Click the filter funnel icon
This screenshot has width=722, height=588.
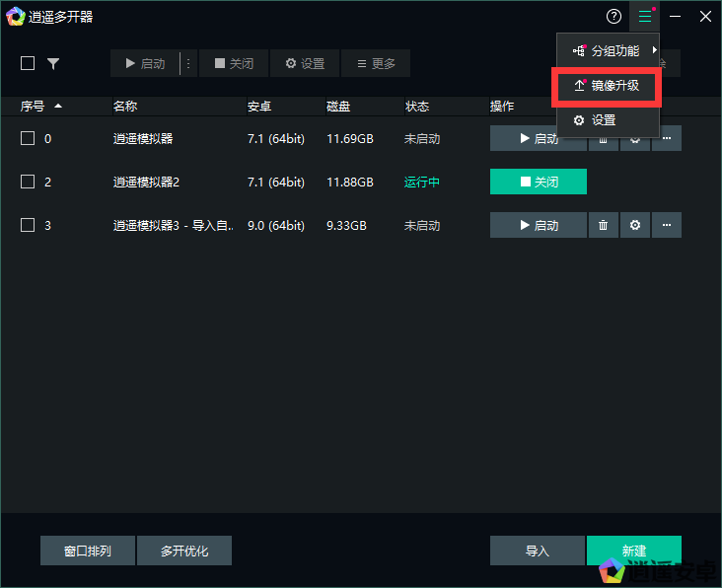tap(53, 64)
